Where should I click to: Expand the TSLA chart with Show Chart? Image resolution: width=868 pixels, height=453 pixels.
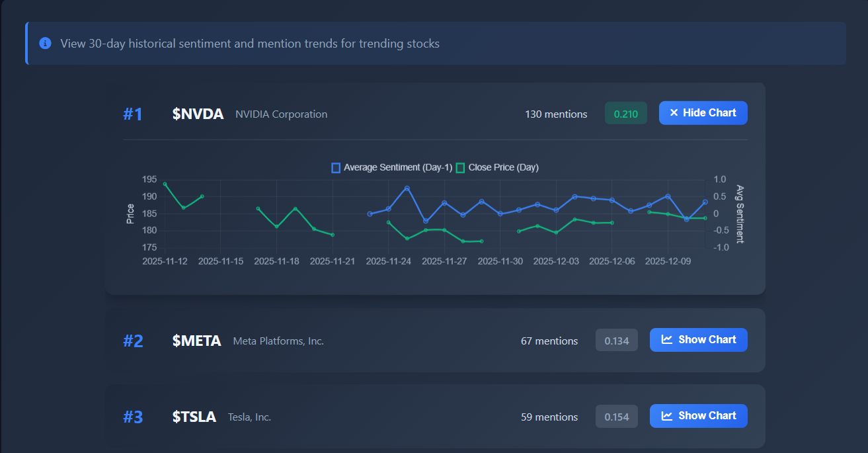698,416
